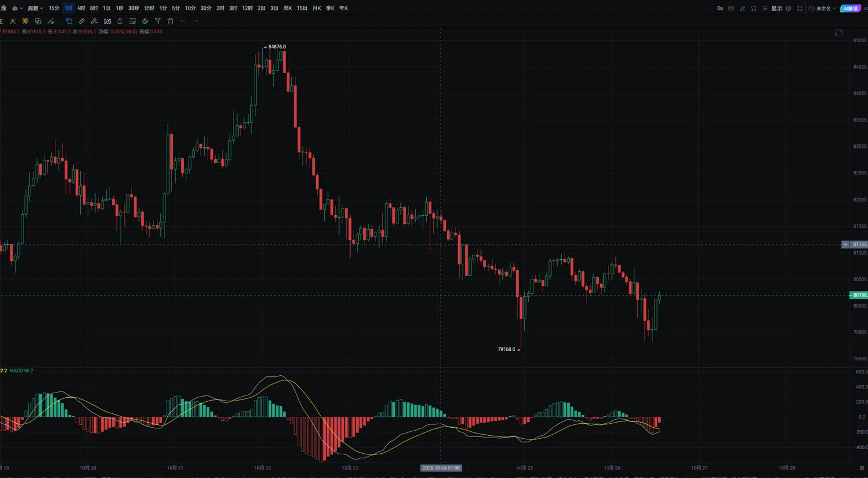The image size is (868, 478).
Task: Select the 年K yearly timeframe
Action: [344, 9]
